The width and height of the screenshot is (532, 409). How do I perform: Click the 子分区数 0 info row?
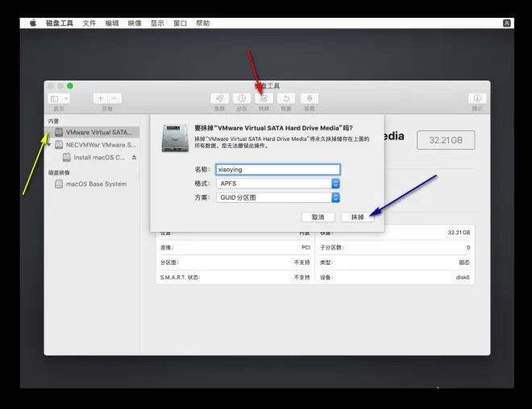click(x=395, y=247)
